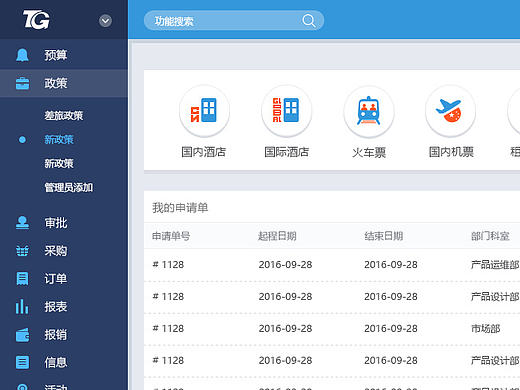Screen dimensions: 520x390
Task: Click the 申请单号 column header
Action: pyautogui.click(x=171, y=236)
